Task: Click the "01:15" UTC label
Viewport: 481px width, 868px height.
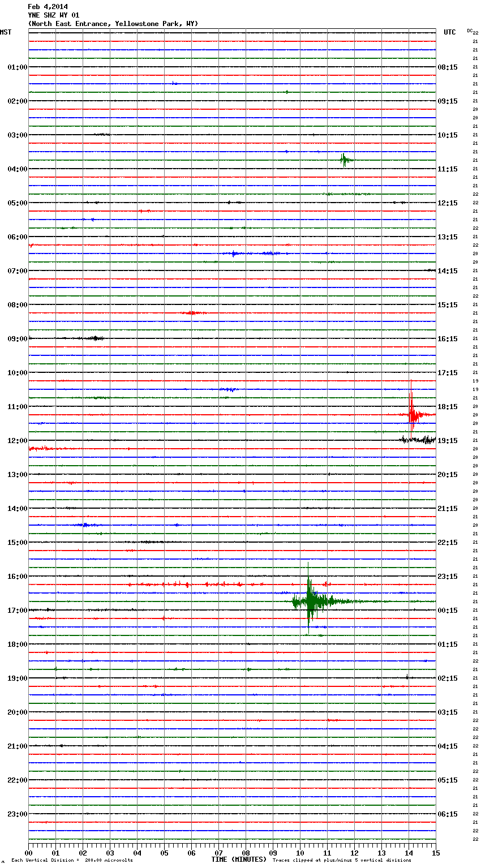Action: point(448,644)
